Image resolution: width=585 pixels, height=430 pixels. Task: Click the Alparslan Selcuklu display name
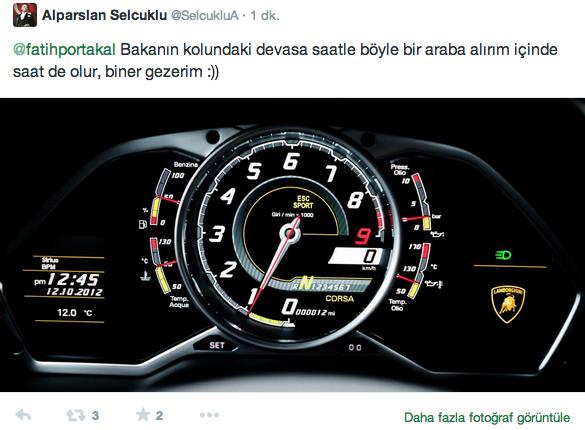tap(104, 15)
